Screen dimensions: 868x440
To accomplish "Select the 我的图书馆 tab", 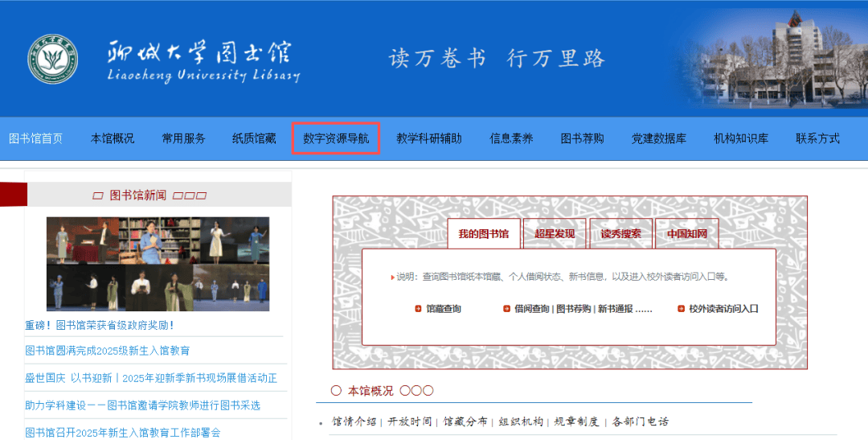I will click(484, 234).
